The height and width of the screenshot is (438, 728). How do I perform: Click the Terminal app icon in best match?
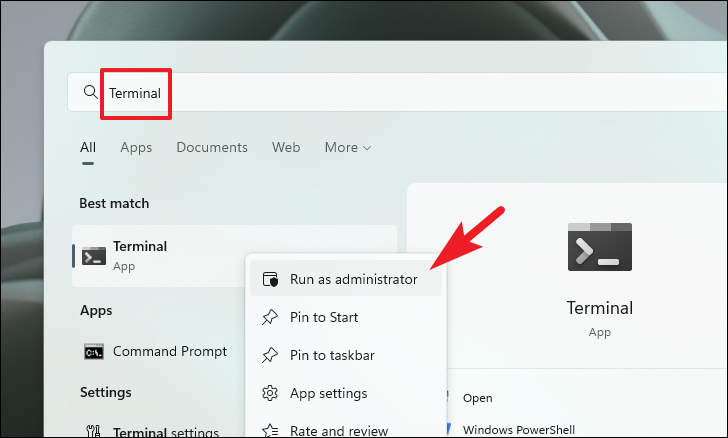click(94, 256)
